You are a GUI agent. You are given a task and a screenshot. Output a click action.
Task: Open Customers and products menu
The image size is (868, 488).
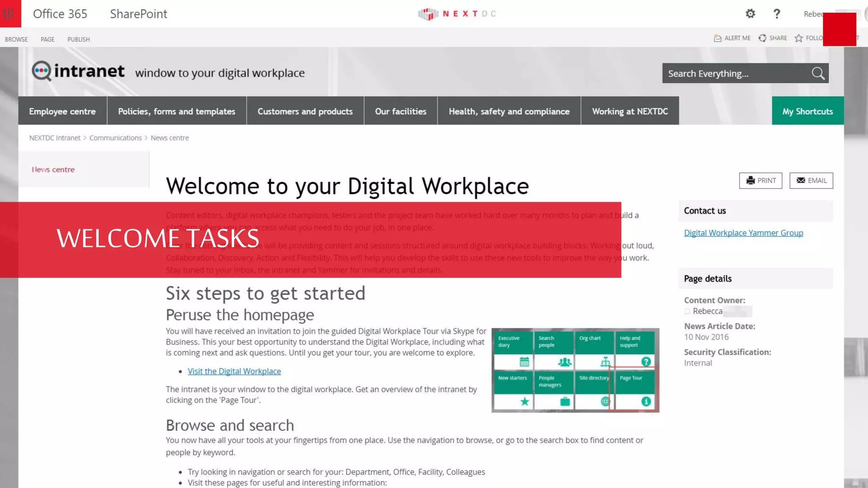coord(305,111)
